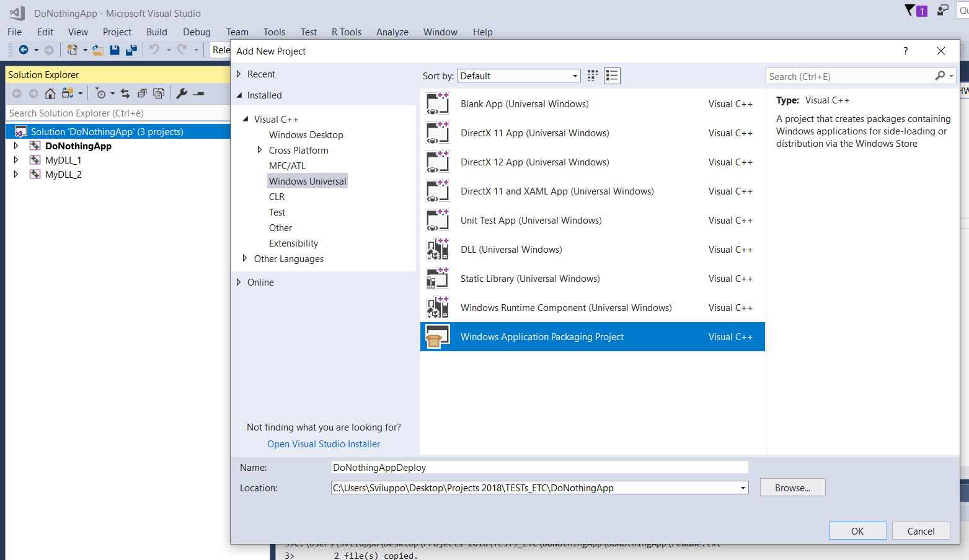The width and height of the screenshot is (969, 560).
Task: Click the notifications filter flag icon
Action: [909, 11]
